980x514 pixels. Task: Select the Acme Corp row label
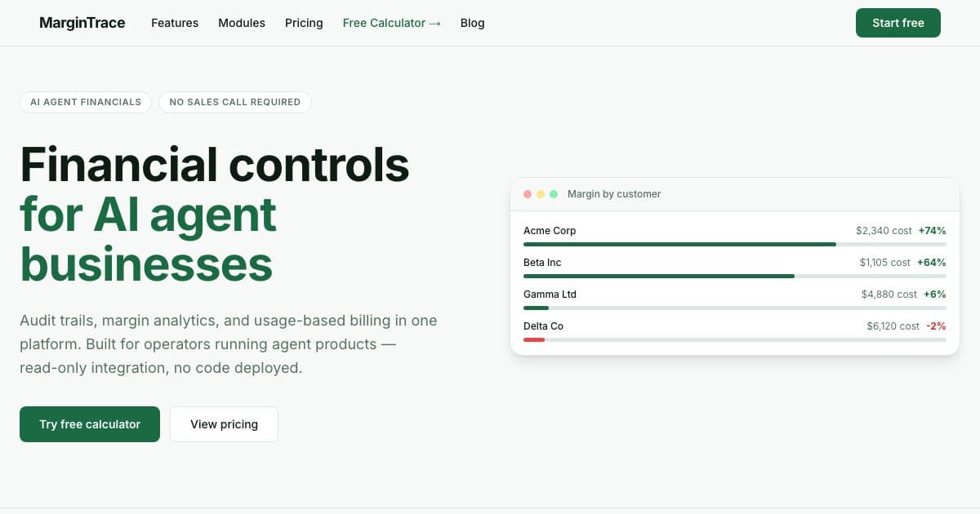(550, 231)
